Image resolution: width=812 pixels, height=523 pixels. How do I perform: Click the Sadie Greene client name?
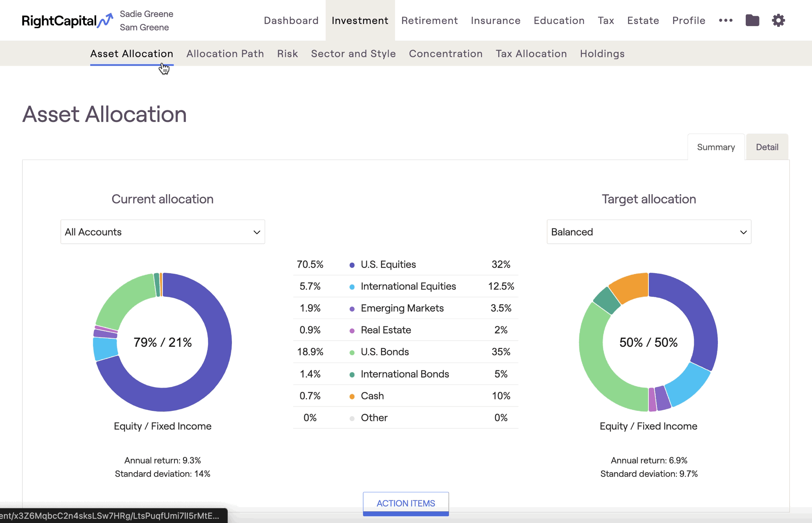(146, 14)
